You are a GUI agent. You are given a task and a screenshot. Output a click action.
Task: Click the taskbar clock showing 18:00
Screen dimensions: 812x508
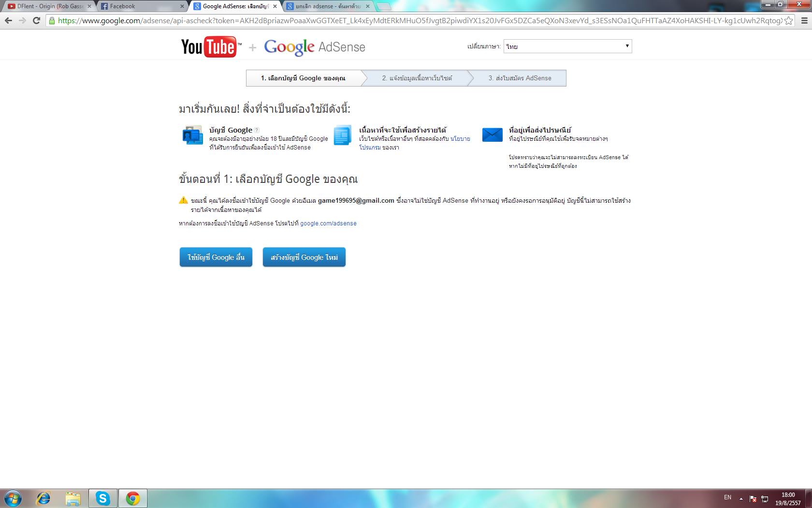point(788,499)
